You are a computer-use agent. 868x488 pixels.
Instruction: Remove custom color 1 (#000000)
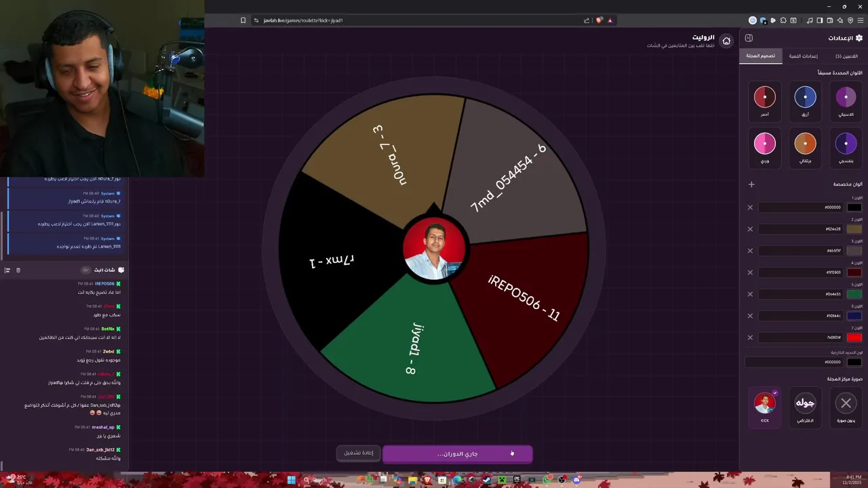click(x=750, y=207)
